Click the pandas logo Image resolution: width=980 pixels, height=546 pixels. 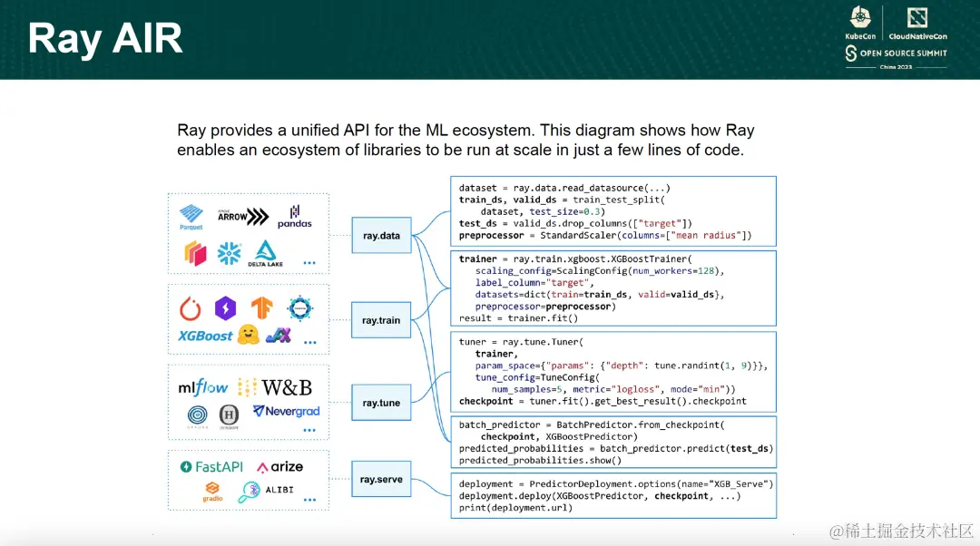(x=294, y=217)
